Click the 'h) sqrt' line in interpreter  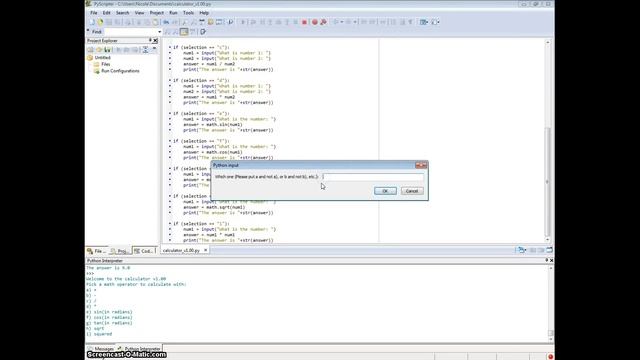[95, 328]
